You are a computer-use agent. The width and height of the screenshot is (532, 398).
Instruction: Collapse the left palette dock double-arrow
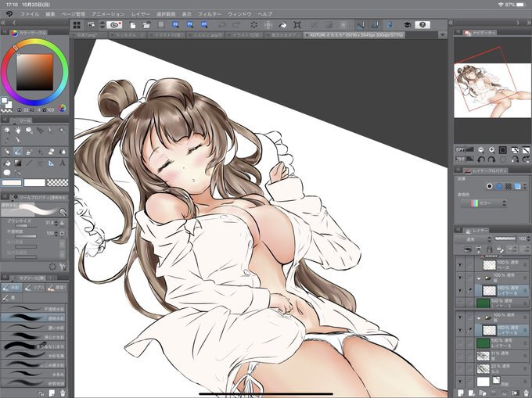pos(3,23)
